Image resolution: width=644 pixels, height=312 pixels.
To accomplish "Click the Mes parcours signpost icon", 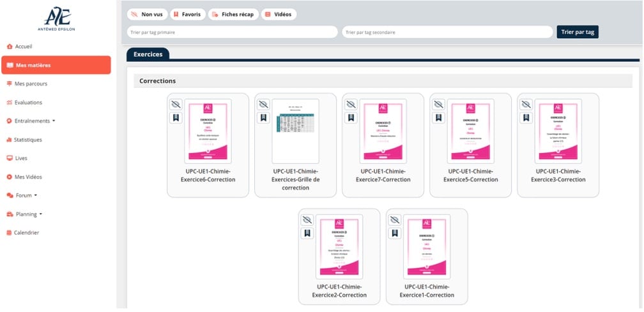I will point(10,84).
